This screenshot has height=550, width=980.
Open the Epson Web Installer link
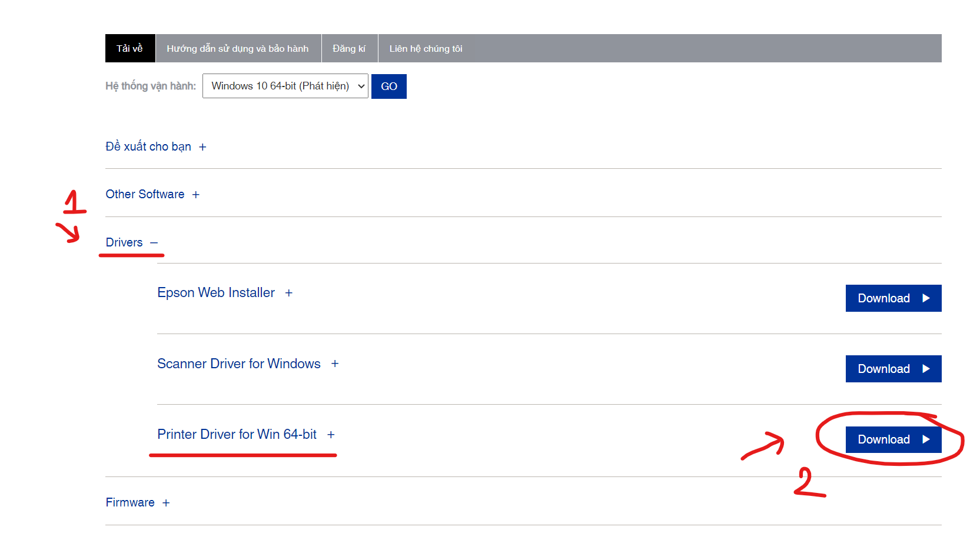point(216,292)
